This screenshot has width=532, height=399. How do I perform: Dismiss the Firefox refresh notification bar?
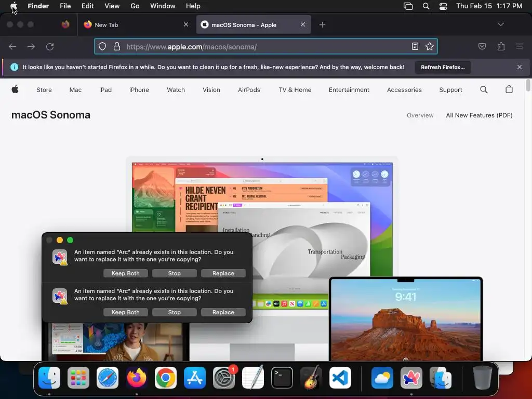pos(519,67)
